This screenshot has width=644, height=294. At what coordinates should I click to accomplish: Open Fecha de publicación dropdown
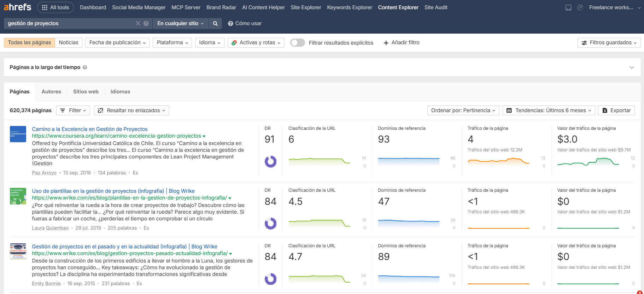pyautogui.click(x=117, y=42)
